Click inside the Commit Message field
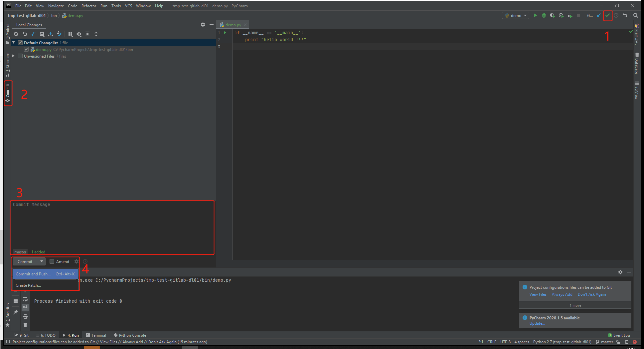Screen dimensions: 644x349 click(x=112, y=226)
